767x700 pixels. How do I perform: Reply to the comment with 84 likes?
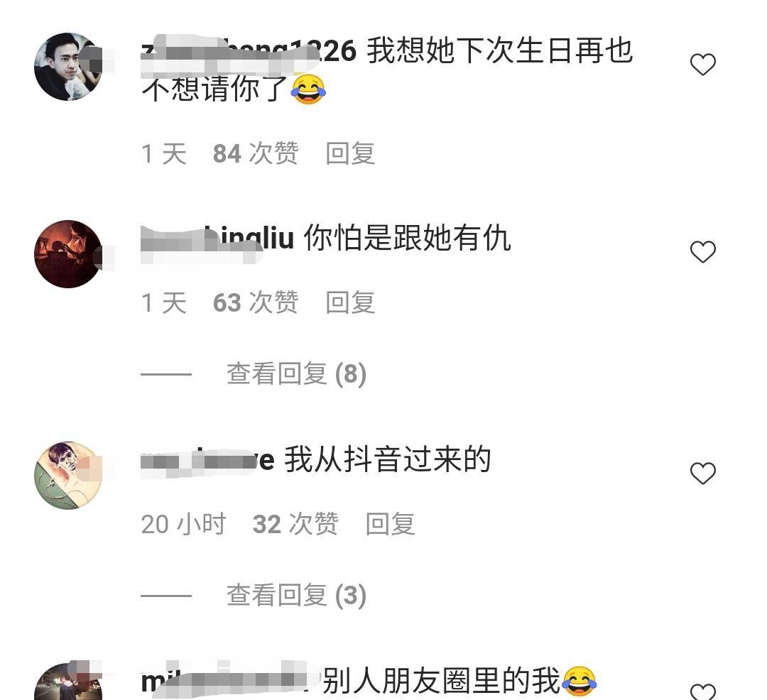(350, 153)
